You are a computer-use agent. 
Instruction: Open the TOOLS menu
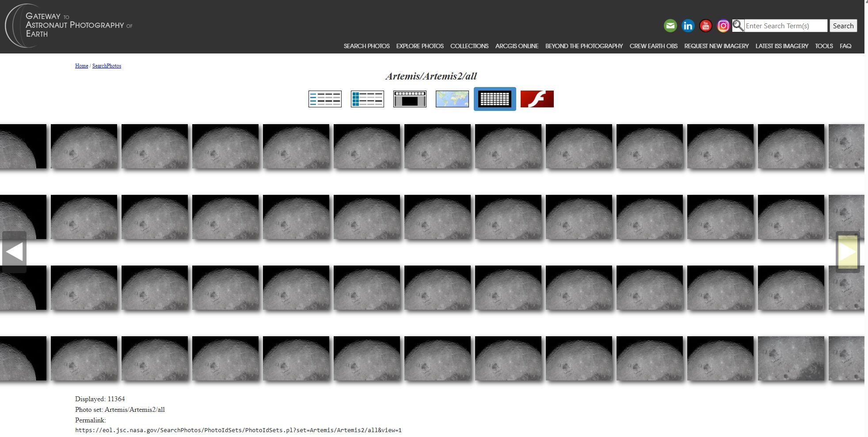click(x=824, y=46)
